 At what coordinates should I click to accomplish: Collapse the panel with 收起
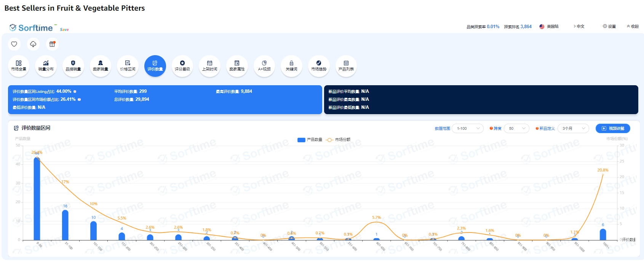click(633, 26)
